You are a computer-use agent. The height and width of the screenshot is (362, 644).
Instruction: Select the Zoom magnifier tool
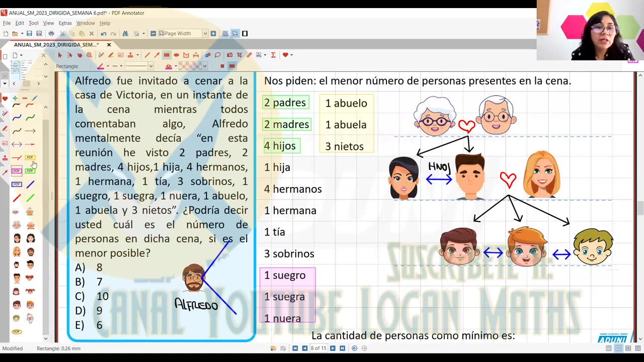pos(89,55)
